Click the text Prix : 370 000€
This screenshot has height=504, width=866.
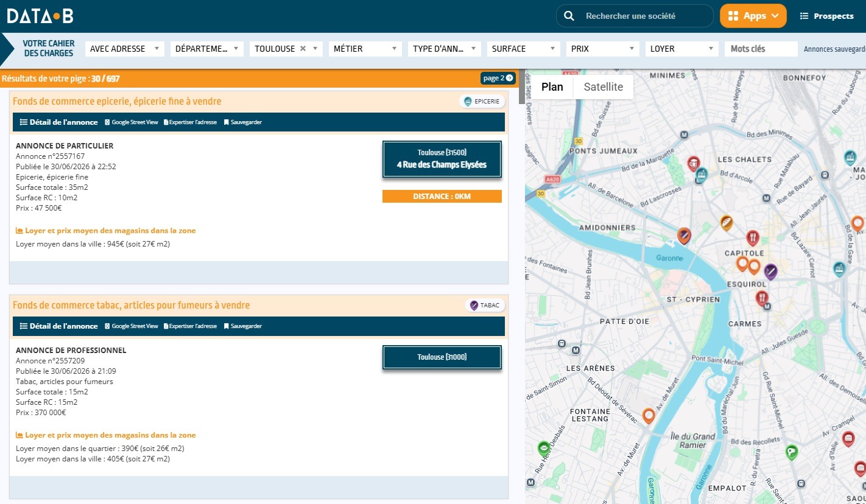41,413
